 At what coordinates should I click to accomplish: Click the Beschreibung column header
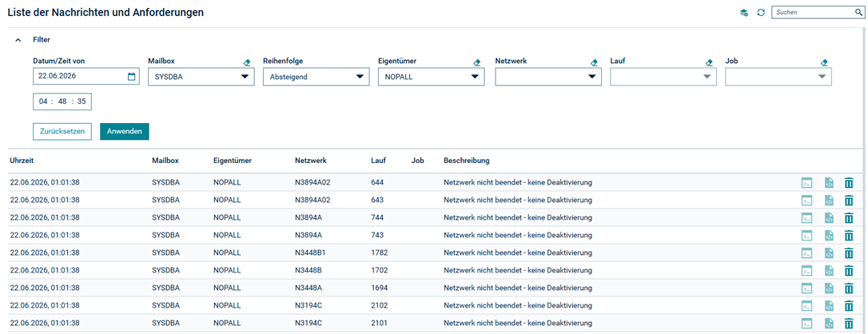[467, 161]
